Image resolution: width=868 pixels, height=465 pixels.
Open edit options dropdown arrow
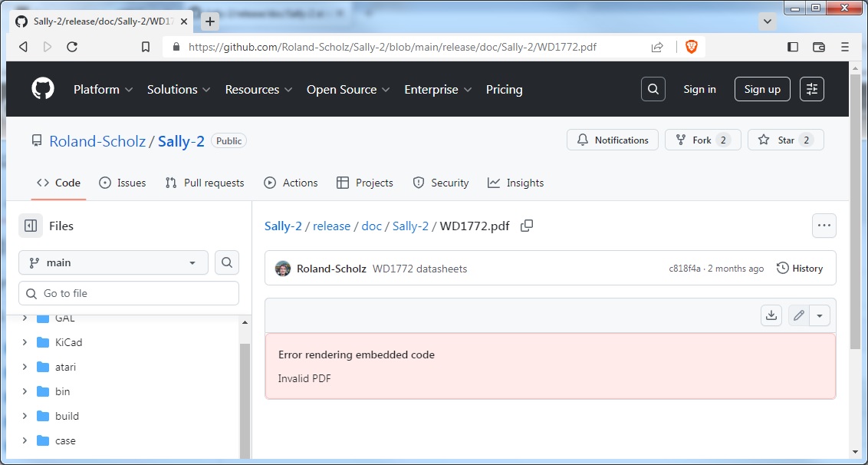(x=820, y=315)
